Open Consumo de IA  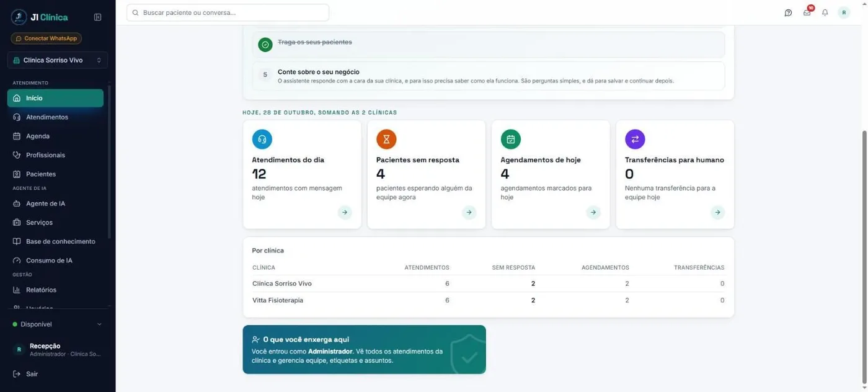pyautogui.click(x=55, y=261)
